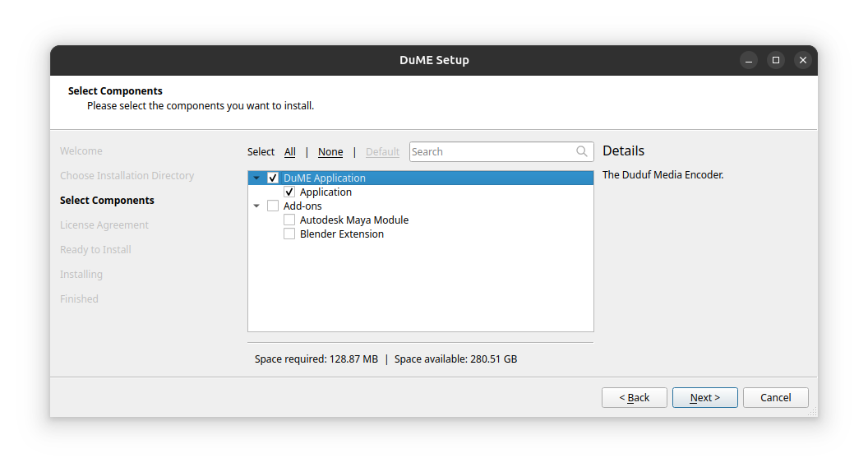The height and width of the screenshot is (472, 868).
Task: Check the Autodesk Maya Module checkbox
Action: pos(289,220)
